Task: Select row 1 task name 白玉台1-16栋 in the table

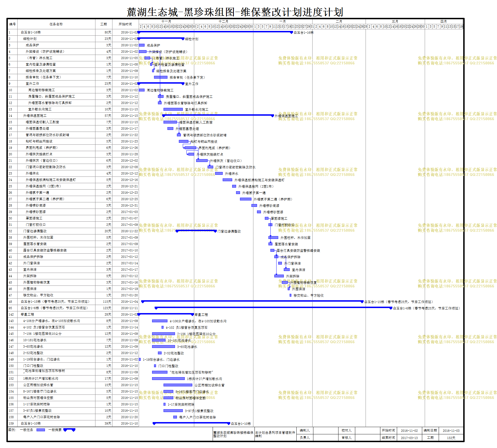Action: [56, 32]
